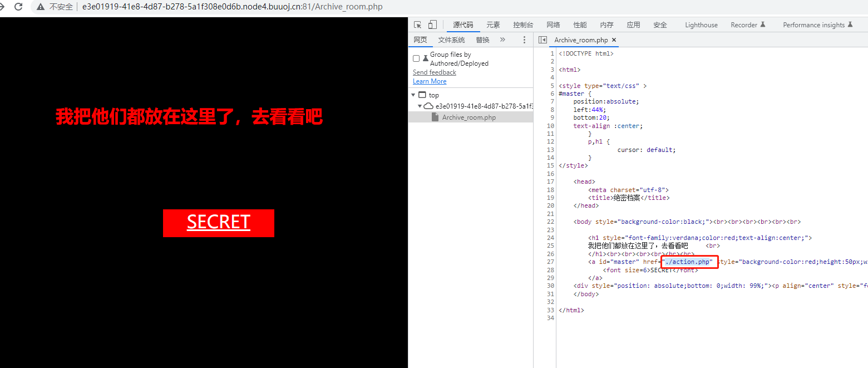Screen dimensions: 868x368
Task: Open the 元素 Elements panel tab
Action: 493,25
